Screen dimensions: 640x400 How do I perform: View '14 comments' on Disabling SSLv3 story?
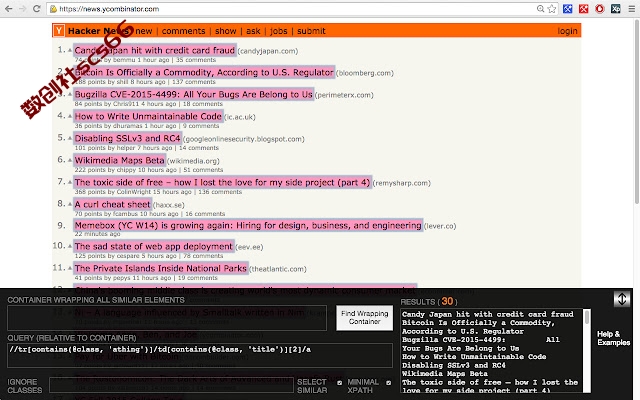(x=199, y=148)
